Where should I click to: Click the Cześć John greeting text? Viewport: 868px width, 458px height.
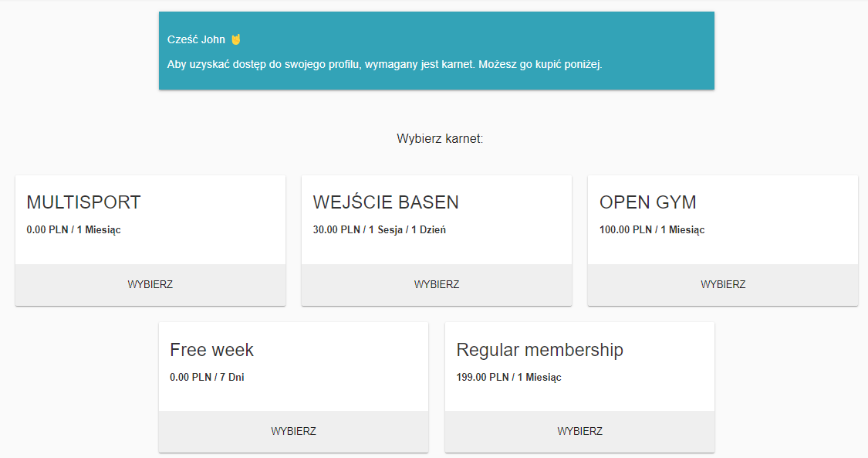(x=196, y=39)
